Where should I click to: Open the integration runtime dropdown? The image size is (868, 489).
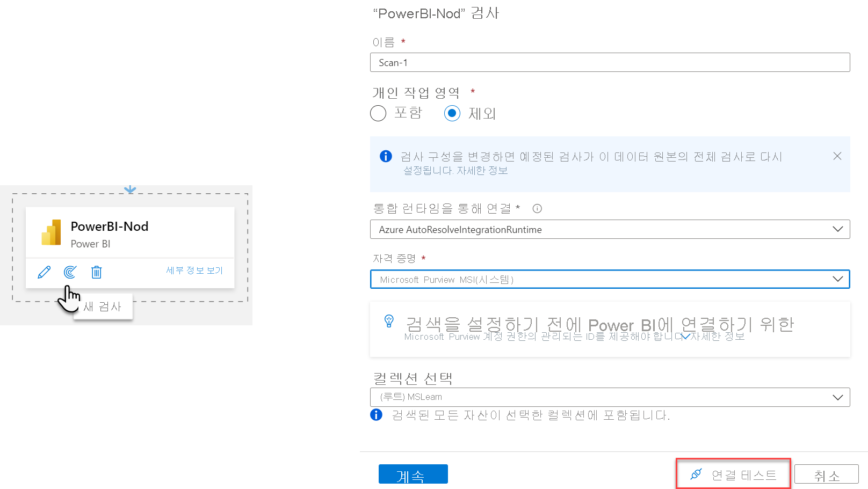coord(610,229)
